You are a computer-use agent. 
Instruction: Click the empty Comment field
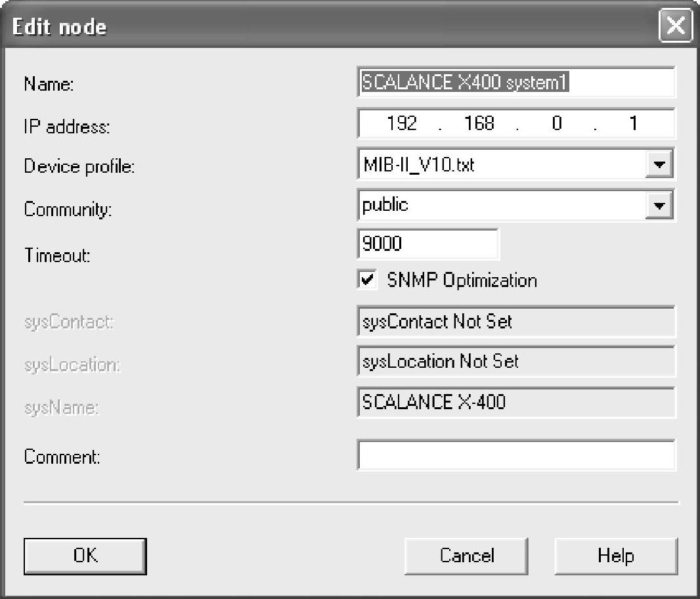pyautogui.click(x=517, y=455)
